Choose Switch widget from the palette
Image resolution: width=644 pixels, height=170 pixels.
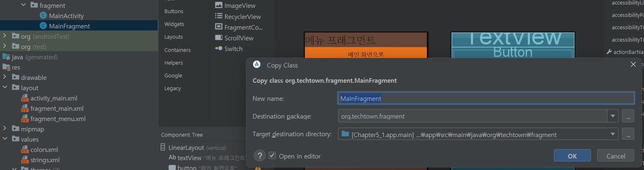pyautogui.click(x=234, y=49)
